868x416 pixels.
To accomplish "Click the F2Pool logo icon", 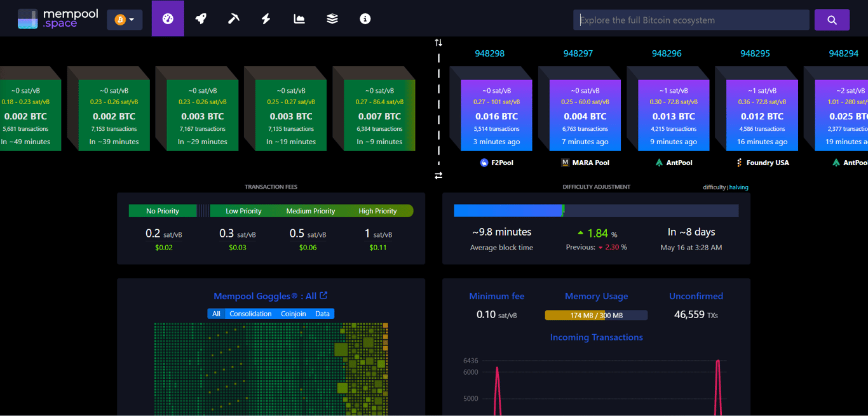I will tap(484, 163).
